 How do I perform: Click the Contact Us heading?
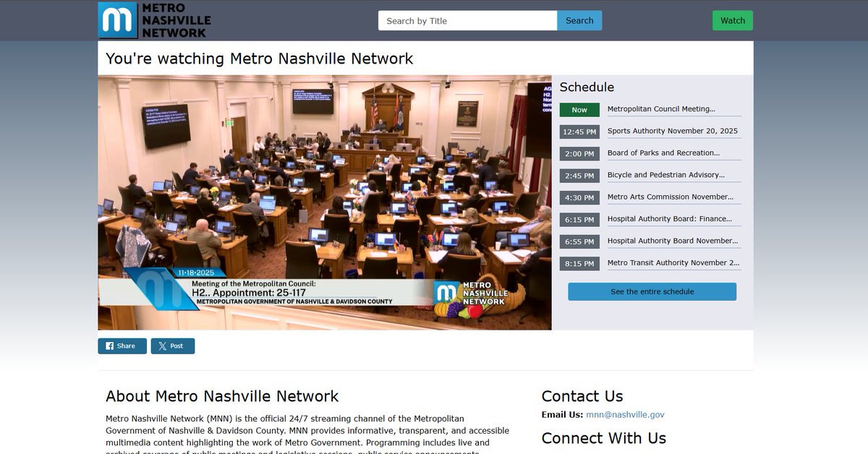[x=582, y=396]
